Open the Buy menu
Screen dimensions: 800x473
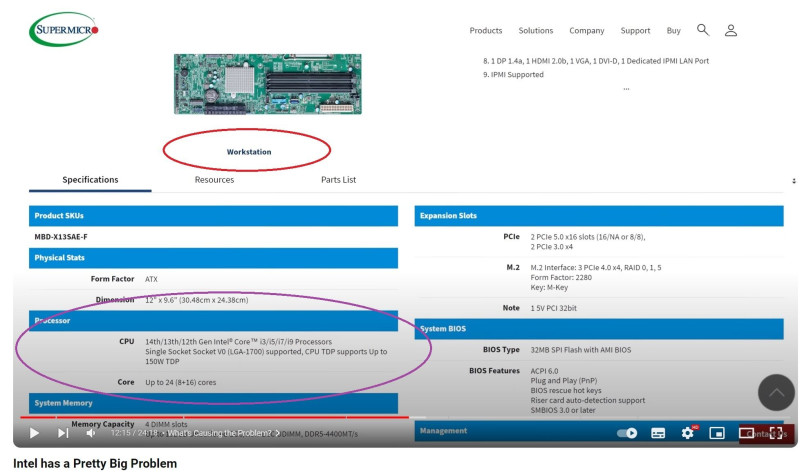tap(673, 31)
